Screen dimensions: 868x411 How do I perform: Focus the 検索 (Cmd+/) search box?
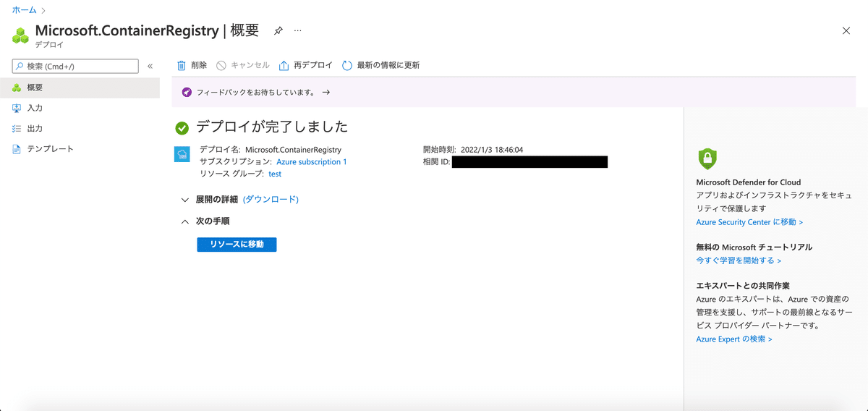coord(75,66)
